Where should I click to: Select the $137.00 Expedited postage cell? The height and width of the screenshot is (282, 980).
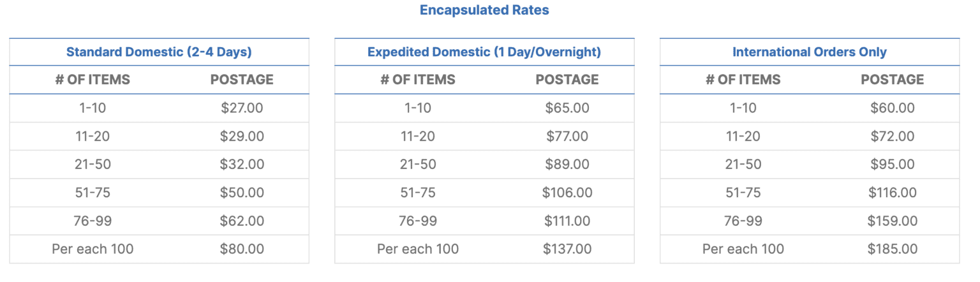pos(567,249)
